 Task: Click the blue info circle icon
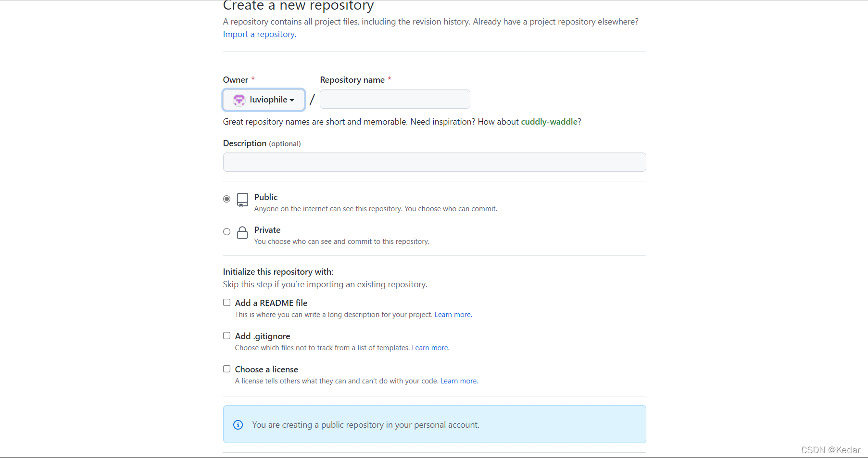238,425
